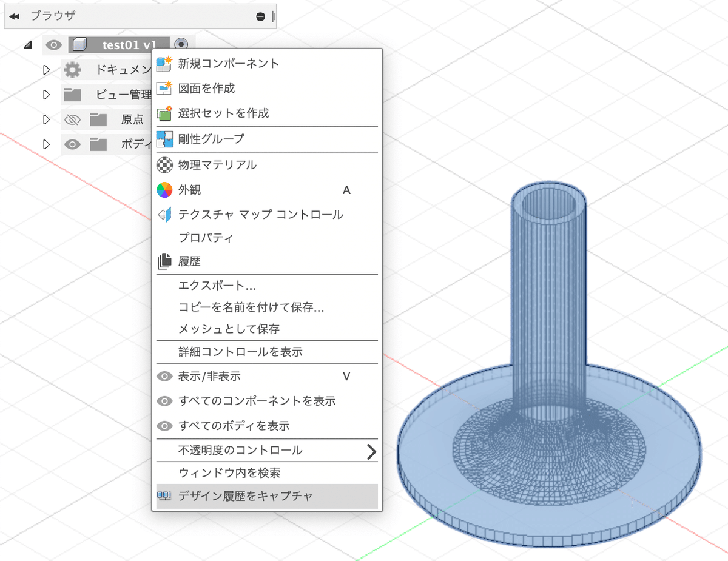The height and width of the screenshot is (561, 728).
Task: Choose 図面を作成 menu entry
Action: pyautogui.click(x=267, y=89)
